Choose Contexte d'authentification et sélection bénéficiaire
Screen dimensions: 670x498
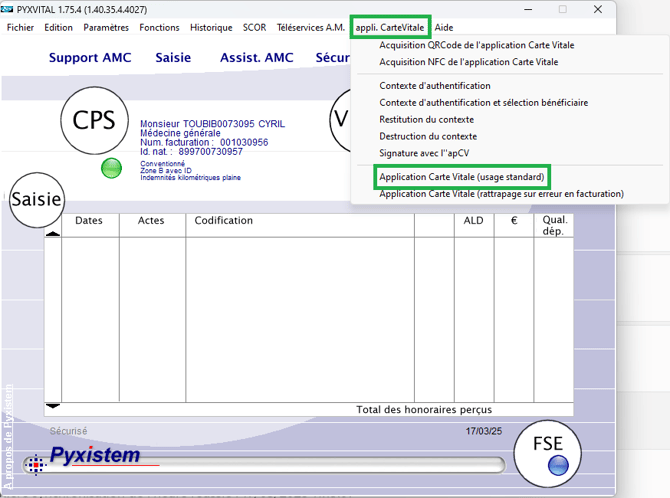(484, 103)
